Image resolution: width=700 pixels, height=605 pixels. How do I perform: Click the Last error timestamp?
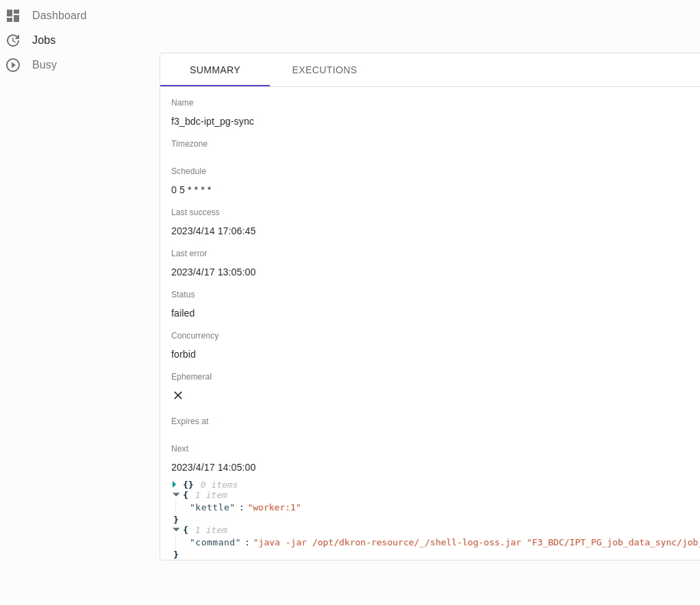tap(213, 272)
